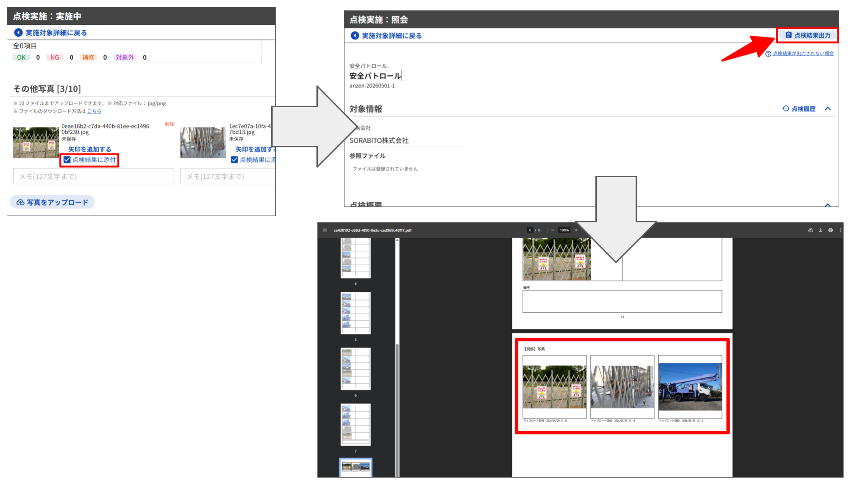
Task: Click the PDF zoom out minus icon
Action: click(552, 230)
